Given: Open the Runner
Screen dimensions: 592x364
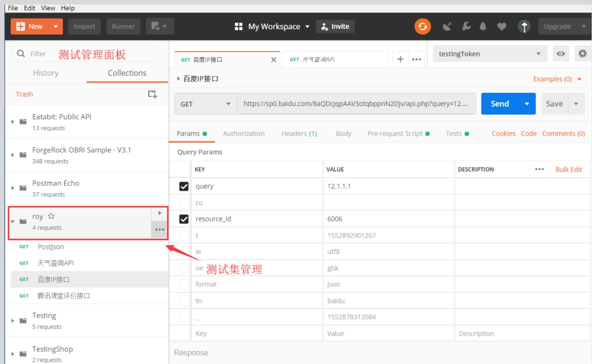Looking at the screenshot, I should (x=123, y=27).
